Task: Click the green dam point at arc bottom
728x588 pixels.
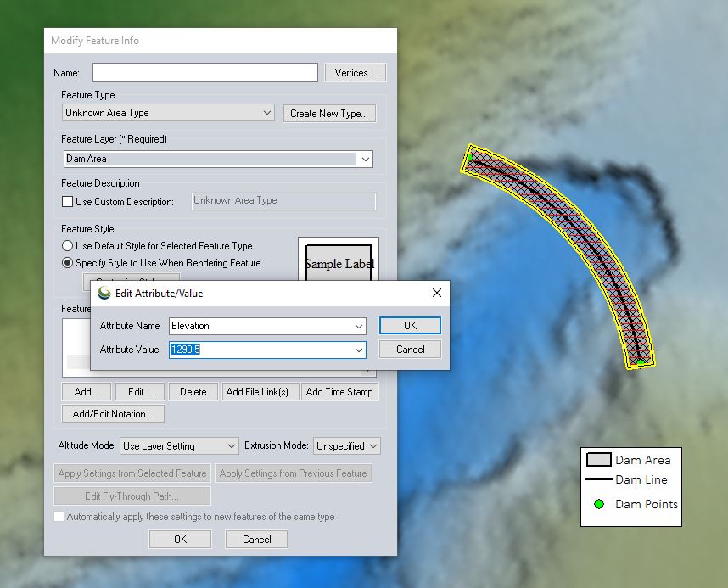Action: tap(641, 361)
